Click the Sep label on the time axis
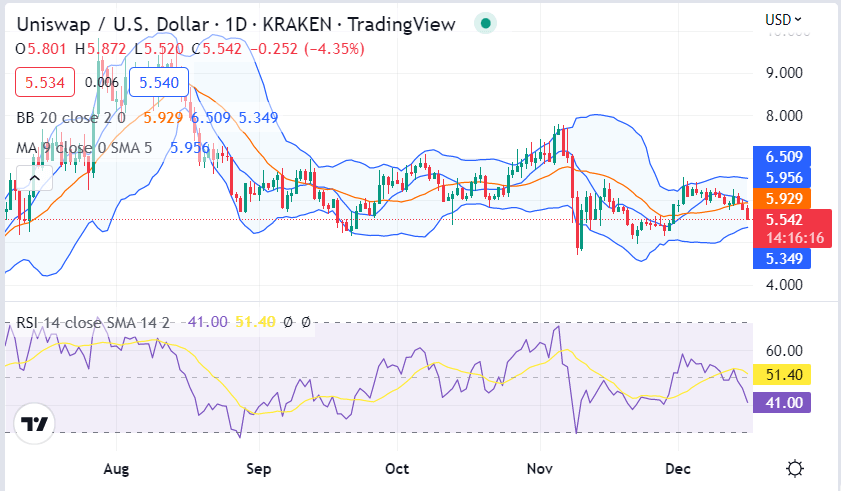Screen dimensions: 841x491 pos(259,469)
